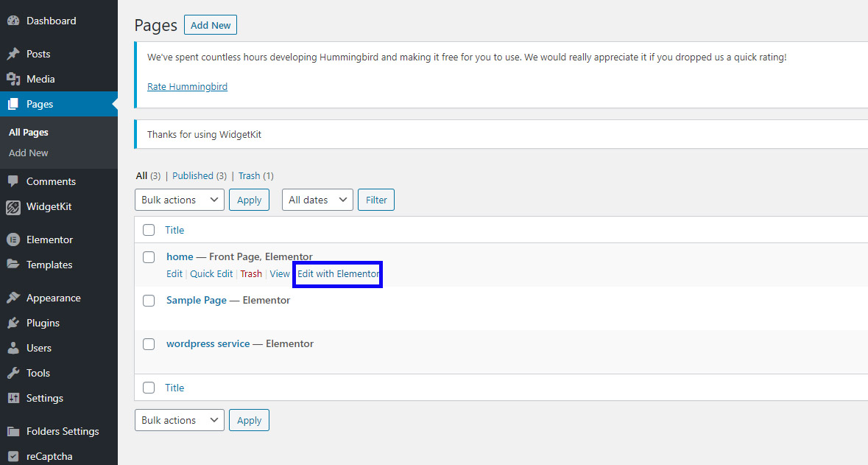Click the Posts pushpin icon
Screen dimensions: 868x465
[13, 54]
